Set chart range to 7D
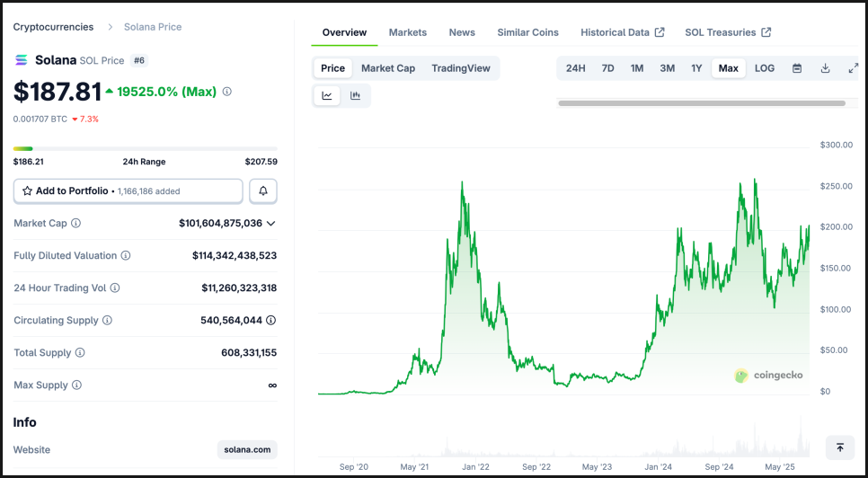This screenshot has height=478, width=868. [x=607, y=68]
